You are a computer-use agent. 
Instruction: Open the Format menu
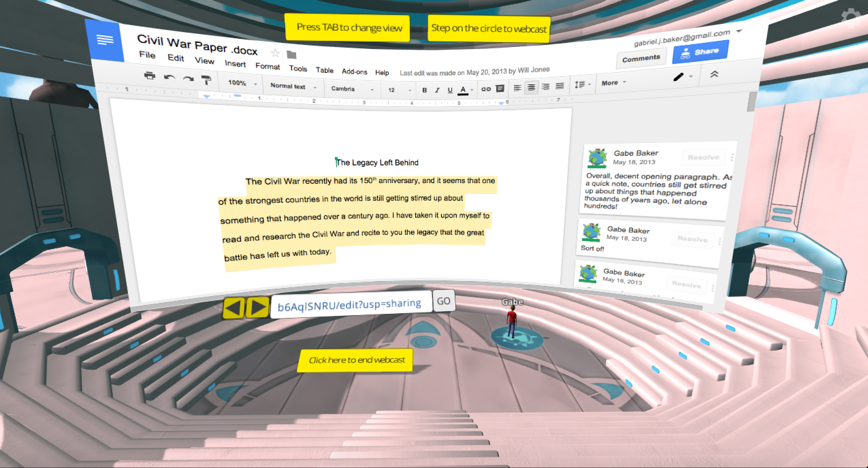tap(268, 66)
